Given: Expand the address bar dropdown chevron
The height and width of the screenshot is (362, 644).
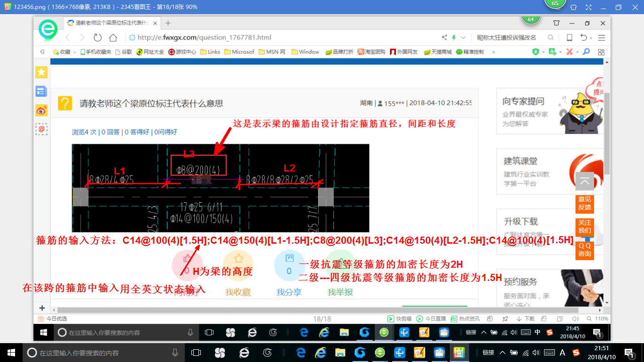Looking at the screenshot, I should click(463, 38).
